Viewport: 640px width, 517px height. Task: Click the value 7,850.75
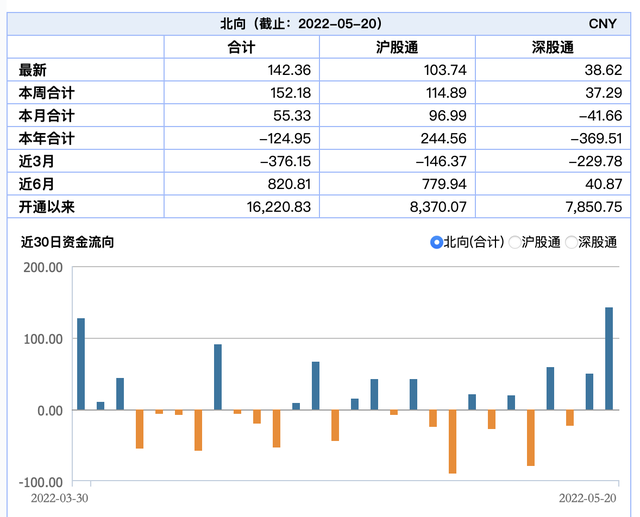594,207
